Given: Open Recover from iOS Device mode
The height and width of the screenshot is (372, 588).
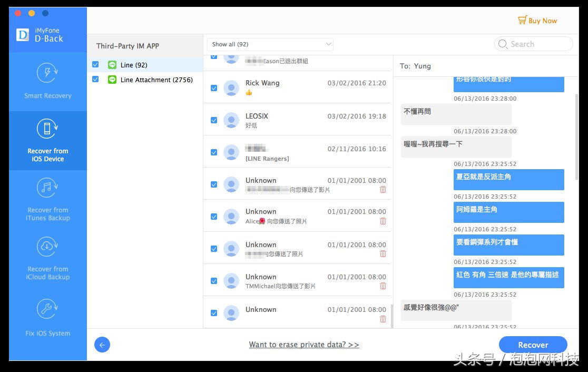Looking at the screenshot, I should [x=48, y=141].
